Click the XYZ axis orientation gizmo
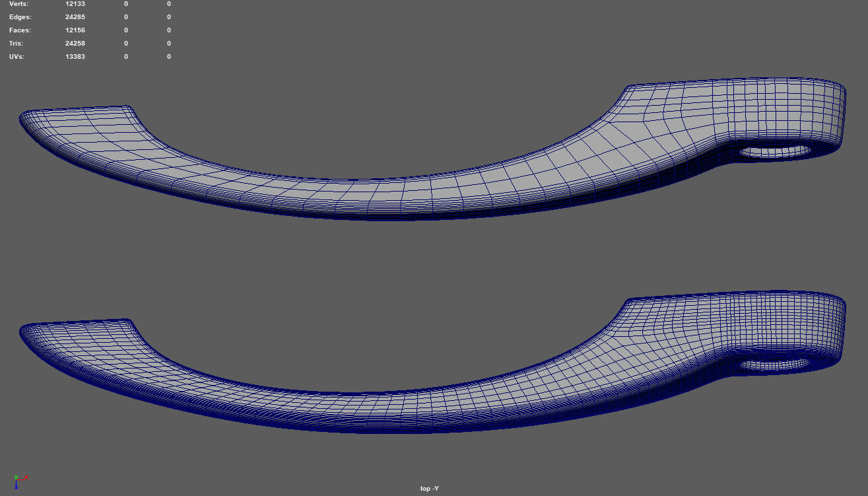 [x=18, y=479]
